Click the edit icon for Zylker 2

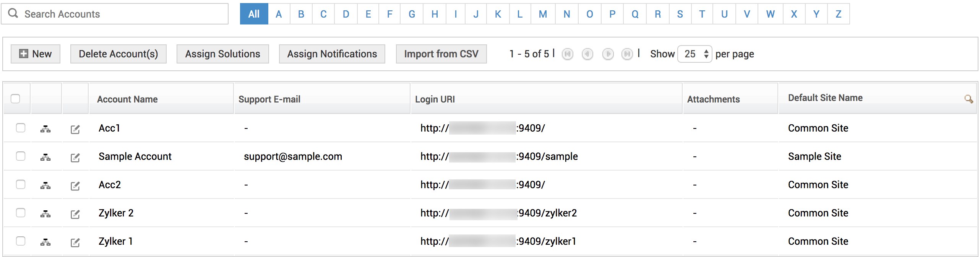tap(75, 214)
